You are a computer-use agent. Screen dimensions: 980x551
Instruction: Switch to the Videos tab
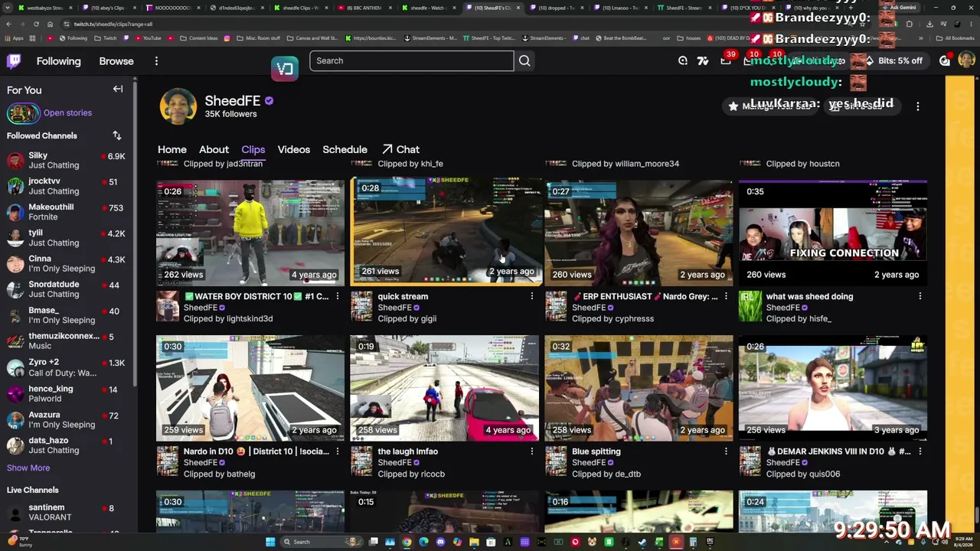click(294, 149)
